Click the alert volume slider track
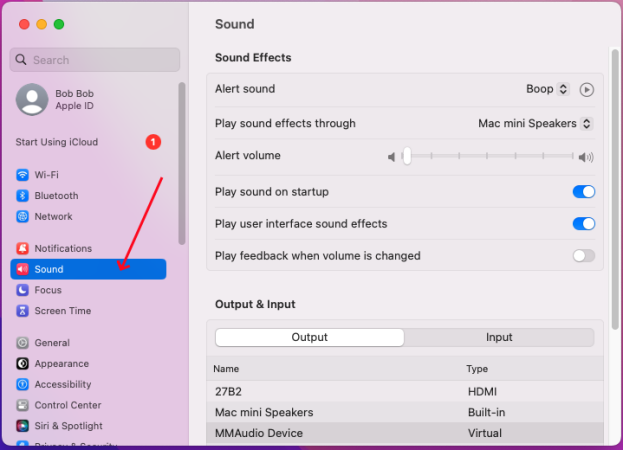Viewport: 623px width, 450px height. [490, 156]
